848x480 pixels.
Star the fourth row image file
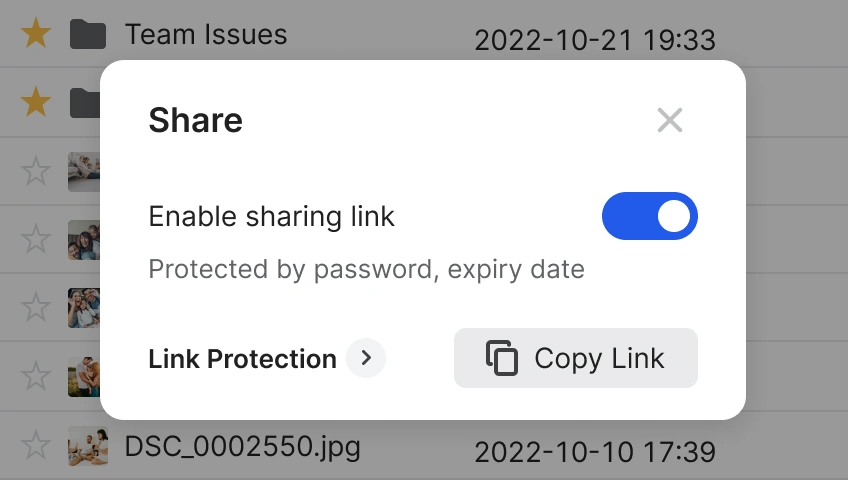pos(36,239)
